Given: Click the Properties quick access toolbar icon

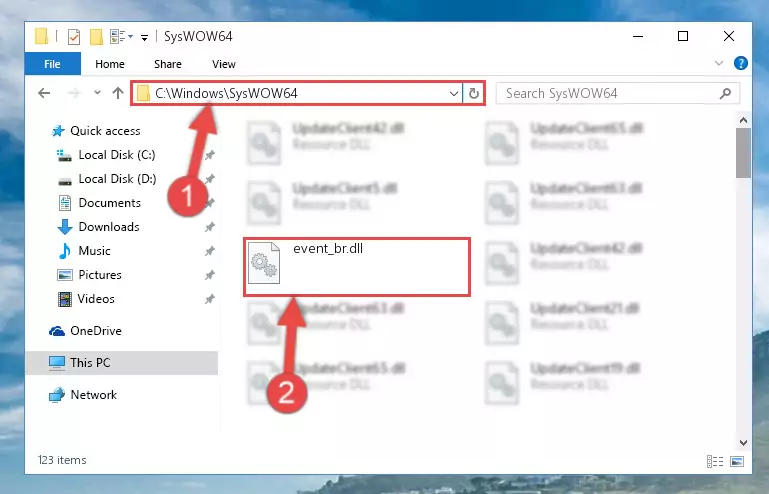Looking at the screenshot, I should point(74,37).
